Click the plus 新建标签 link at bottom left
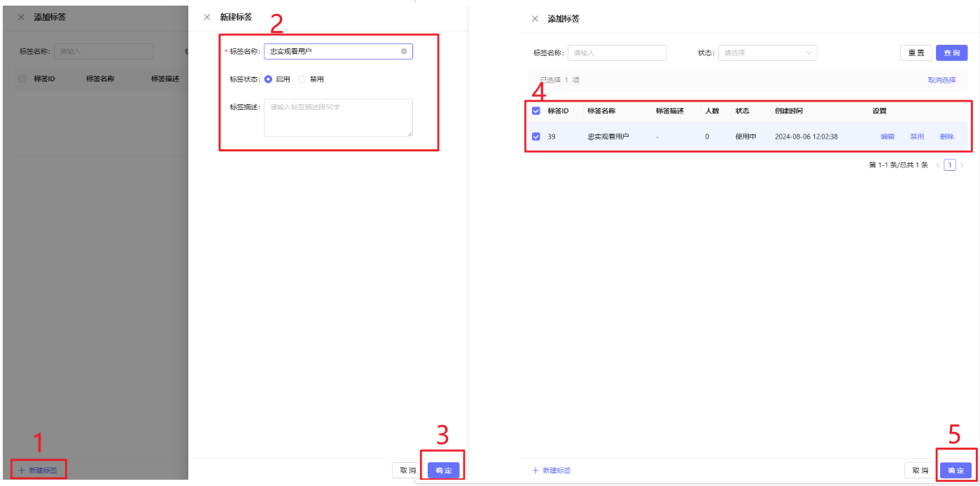This screenshot has width=980, height=486. tap(38, 470)
